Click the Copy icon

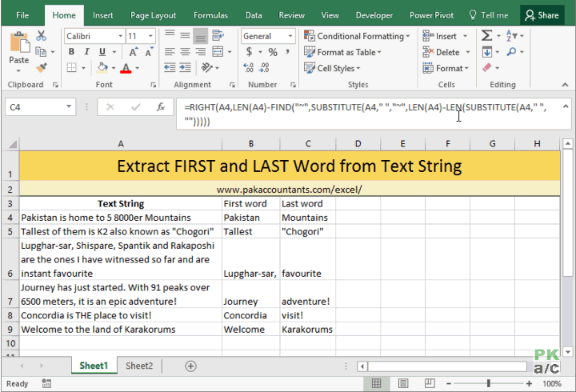(x=41, y=52)
